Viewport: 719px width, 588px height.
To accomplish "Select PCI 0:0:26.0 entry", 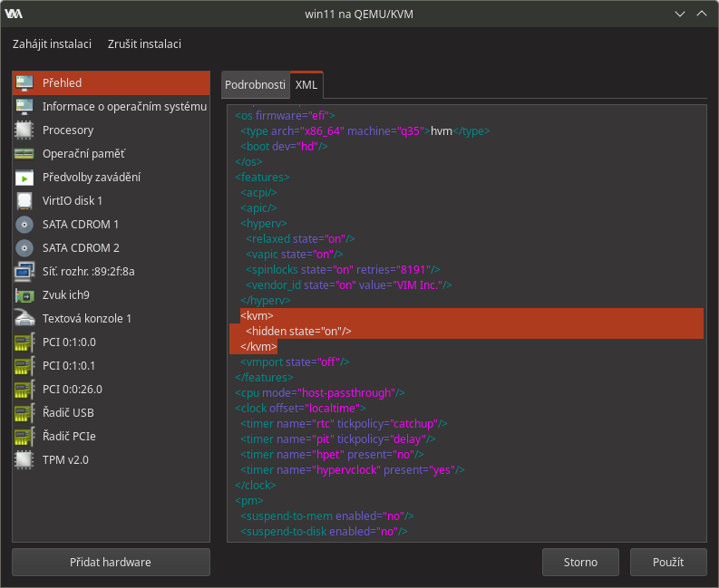I will click(111, 389).
